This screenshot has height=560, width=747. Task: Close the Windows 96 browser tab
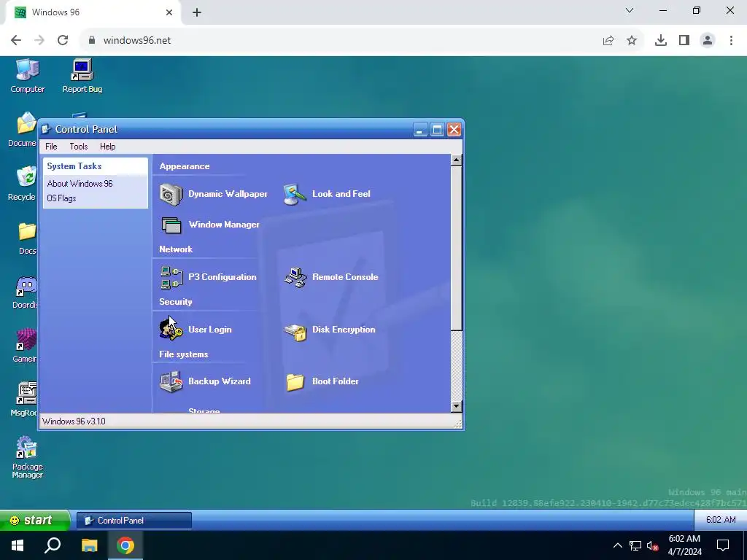[x=169, y=13]
